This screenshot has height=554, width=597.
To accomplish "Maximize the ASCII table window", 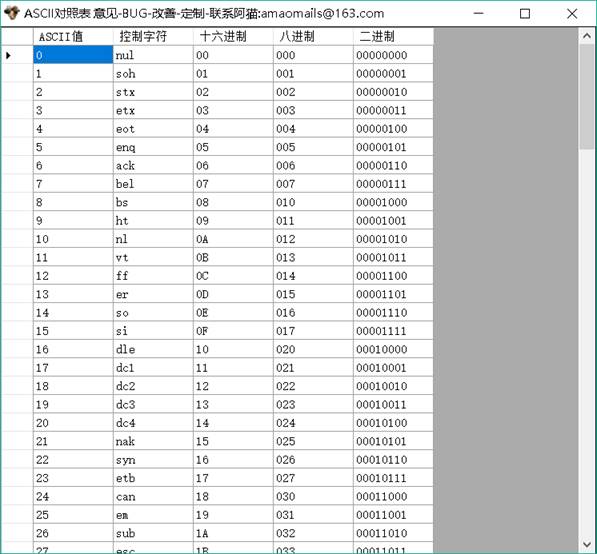I will click(x=525, y=14).
